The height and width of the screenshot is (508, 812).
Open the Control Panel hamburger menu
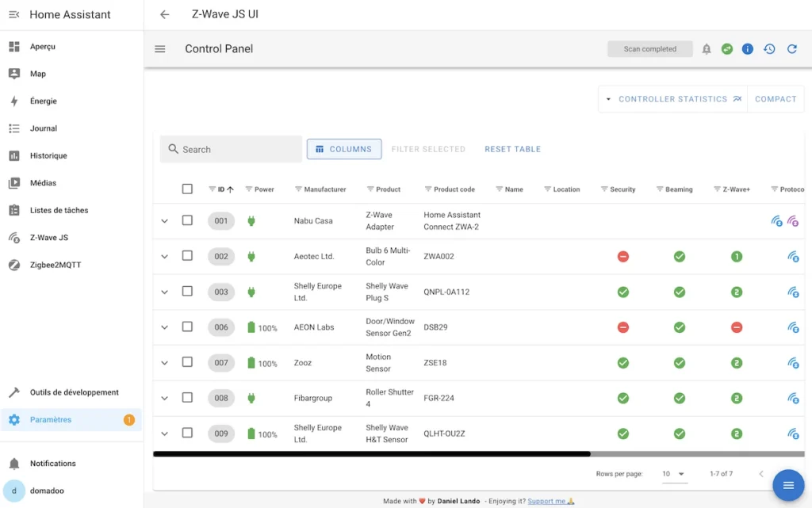160,48
